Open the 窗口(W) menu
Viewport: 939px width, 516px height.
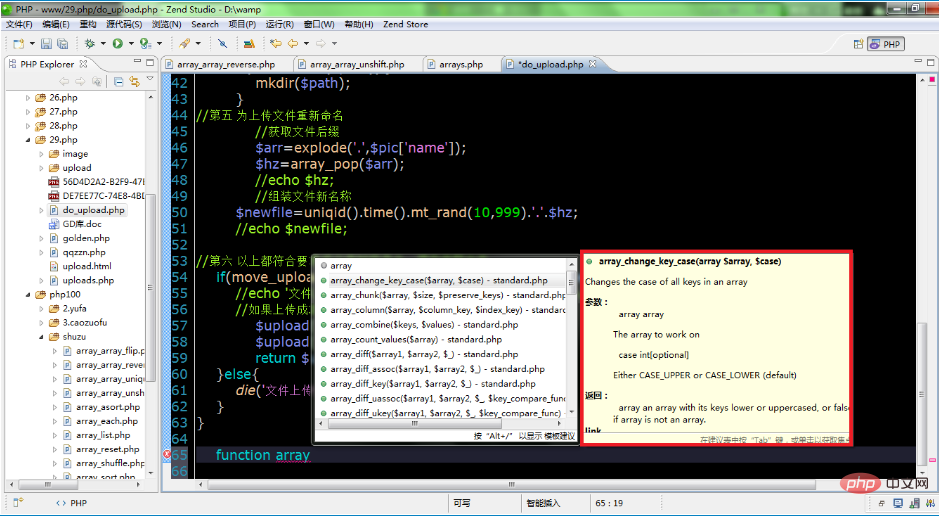(319, 25)
